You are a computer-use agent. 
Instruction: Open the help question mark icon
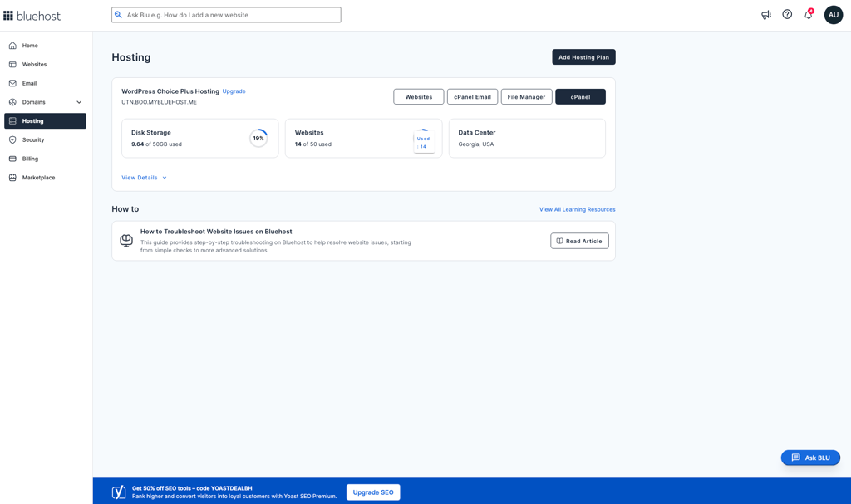(787, 15)
